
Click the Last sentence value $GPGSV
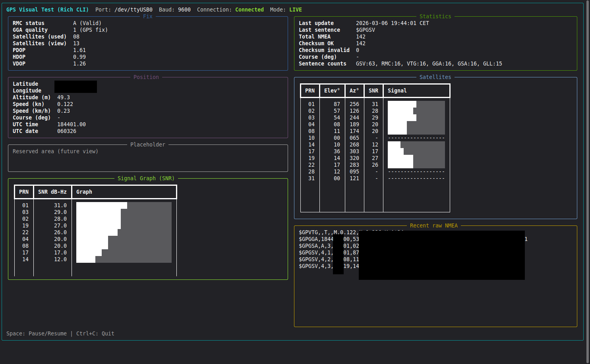(x=366, y=30)
